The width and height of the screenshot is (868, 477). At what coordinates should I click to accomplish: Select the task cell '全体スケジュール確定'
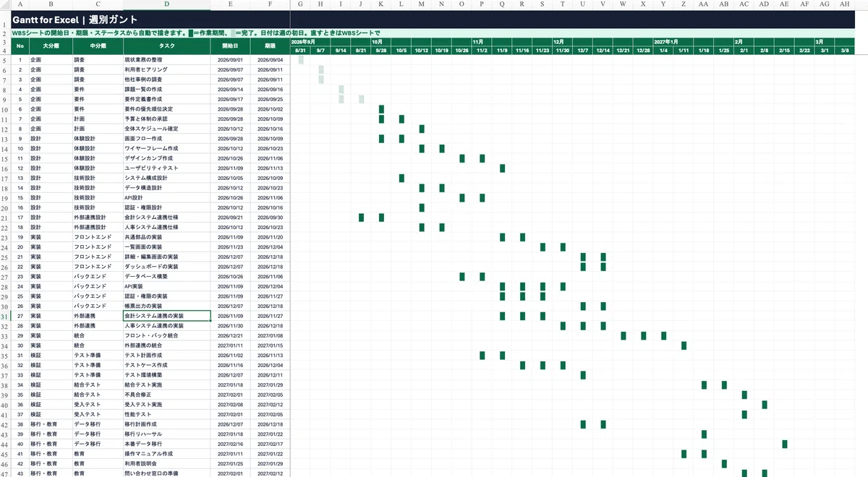(x=167, y=129)
